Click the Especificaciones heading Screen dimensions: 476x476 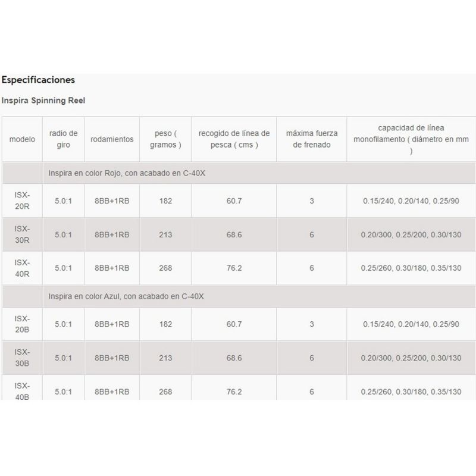point(38,79)
